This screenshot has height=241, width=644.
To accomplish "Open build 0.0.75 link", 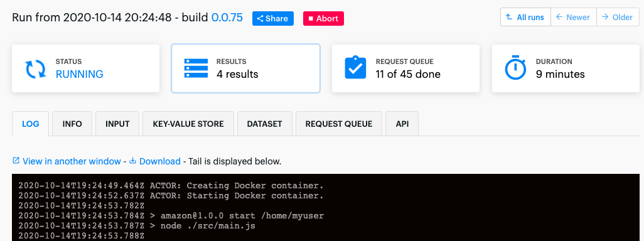I will (x=227, y=18).
